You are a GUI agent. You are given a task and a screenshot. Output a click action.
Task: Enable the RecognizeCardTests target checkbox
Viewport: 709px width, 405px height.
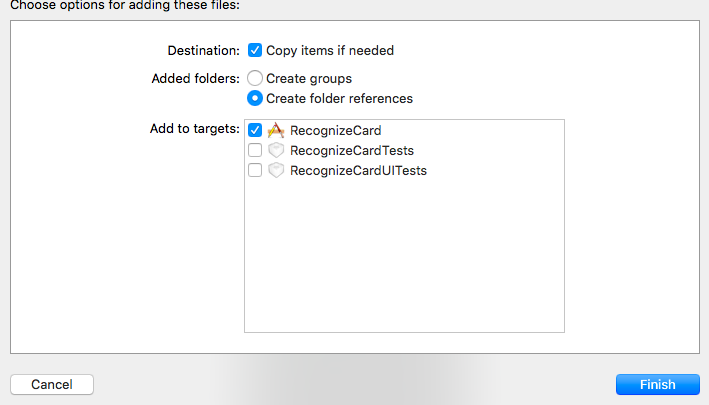click(x=255, y=150)
